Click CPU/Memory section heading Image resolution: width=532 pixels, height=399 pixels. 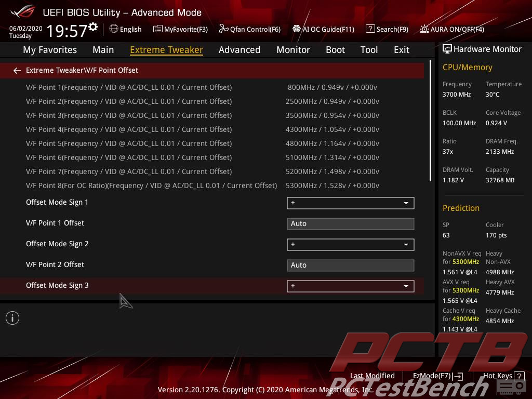467,67
